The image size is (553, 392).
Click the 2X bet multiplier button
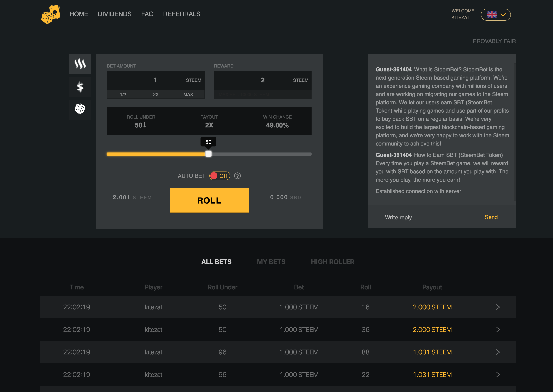pyautogui.click(x=156, y=94)
